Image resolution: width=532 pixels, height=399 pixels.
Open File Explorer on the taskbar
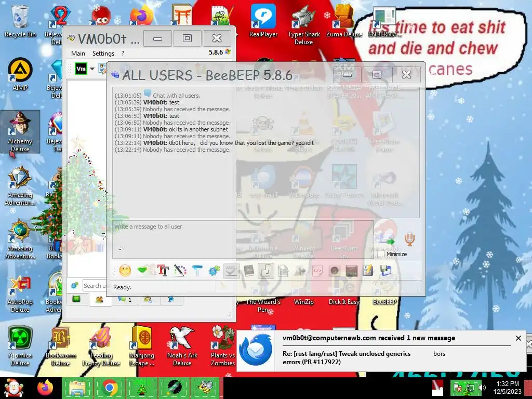click(78, 388)
